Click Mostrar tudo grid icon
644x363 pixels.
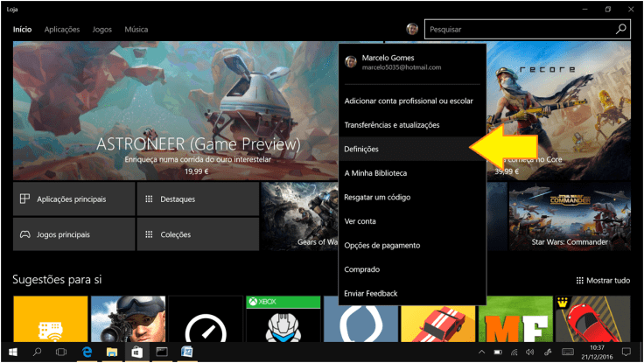pos(580,281)
